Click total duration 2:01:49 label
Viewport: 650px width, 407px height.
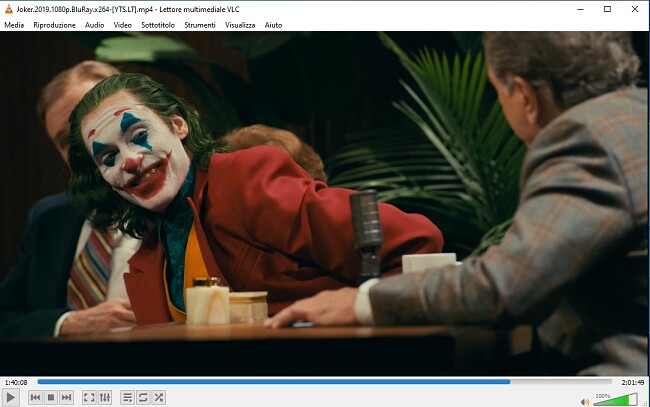(x=633, y=382)
